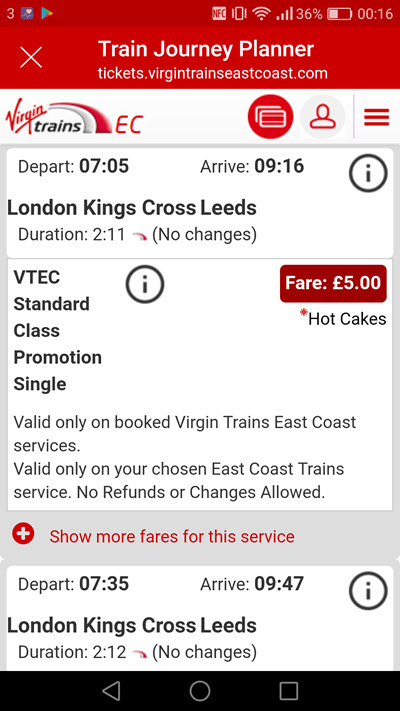Screen dimensions: 400x711
Task: View info for VTEC Standard Class Promotion fare
Action: coord(145,284)
